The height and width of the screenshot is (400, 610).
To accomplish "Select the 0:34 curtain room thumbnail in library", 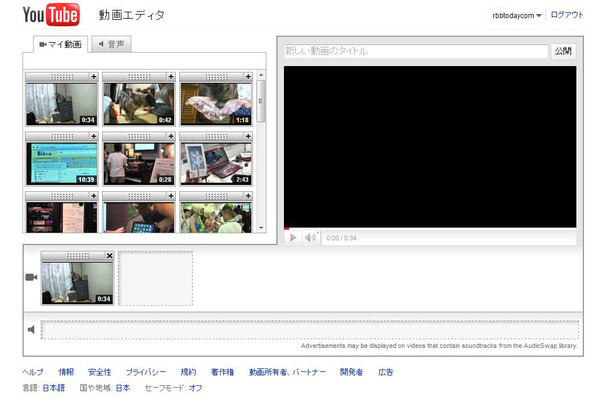I will [61, 104].
